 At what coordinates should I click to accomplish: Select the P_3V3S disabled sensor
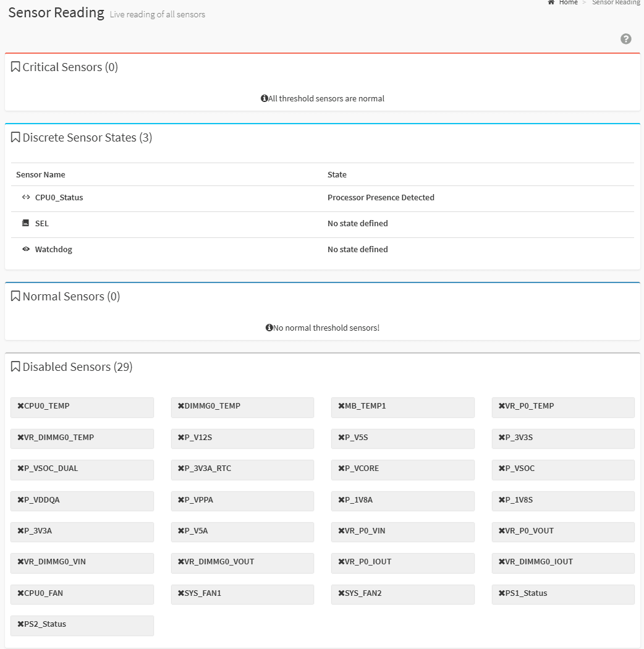[x=563, y=439]
